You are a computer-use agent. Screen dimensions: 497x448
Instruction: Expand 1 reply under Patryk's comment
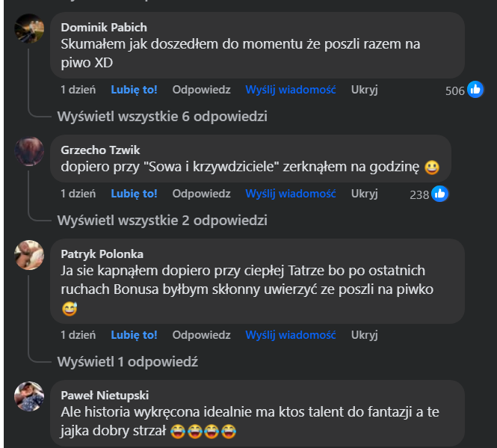click(x=127, y=361)
